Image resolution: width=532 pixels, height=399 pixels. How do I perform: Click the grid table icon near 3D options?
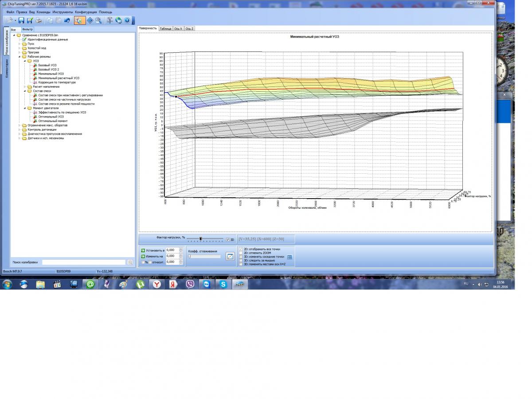(x=289, y=257)
